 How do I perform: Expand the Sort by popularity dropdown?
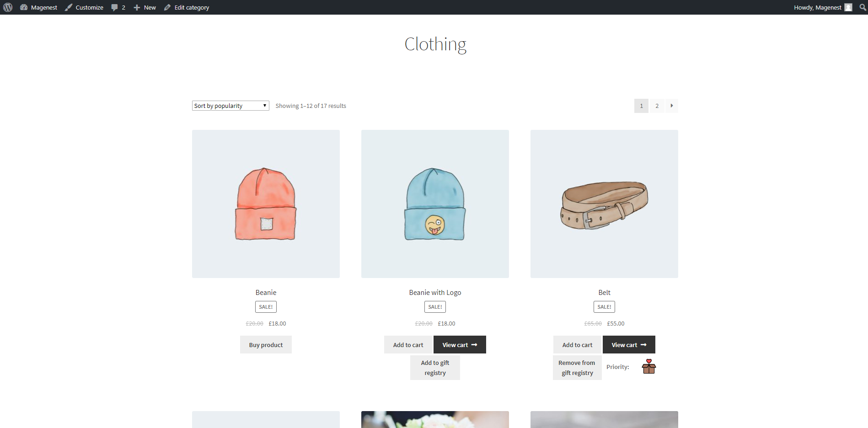coord(230,106)
